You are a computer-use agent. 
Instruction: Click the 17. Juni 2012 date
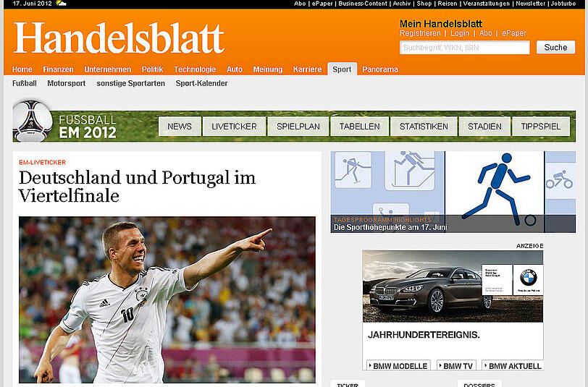click(33, 4)
